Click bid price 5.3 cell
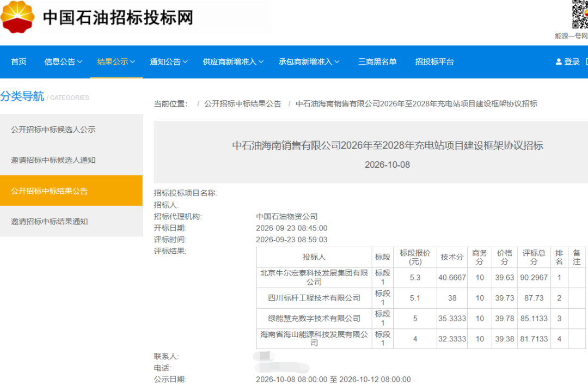The image size is (588, 385). 415,278
